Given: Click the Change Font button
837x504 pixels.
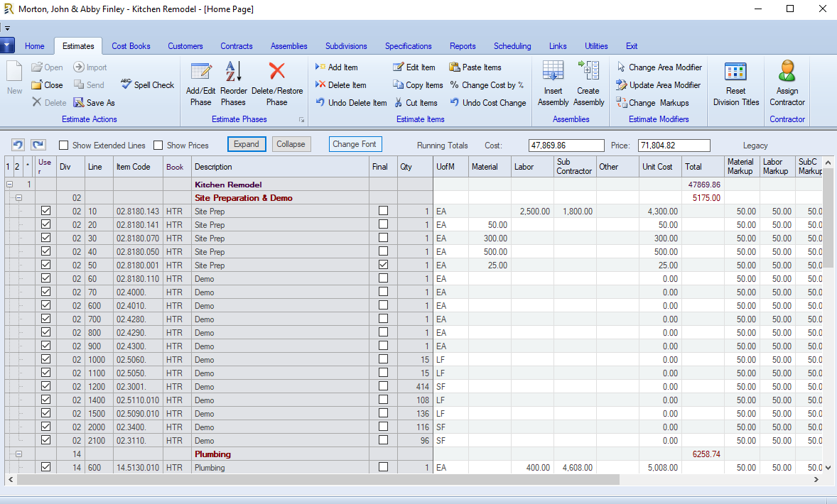Looking at the screenshot, I should (355, 144).
